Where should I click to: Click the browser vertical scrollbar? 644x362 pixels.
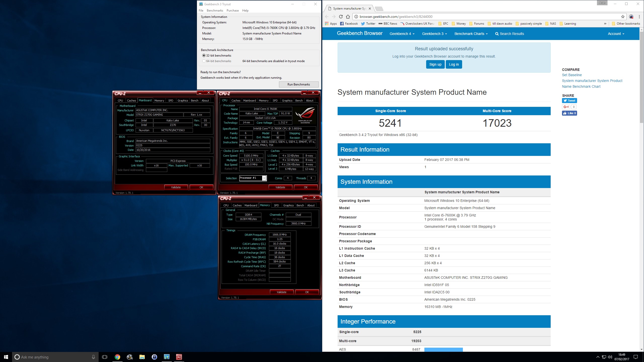pos(641,78)
